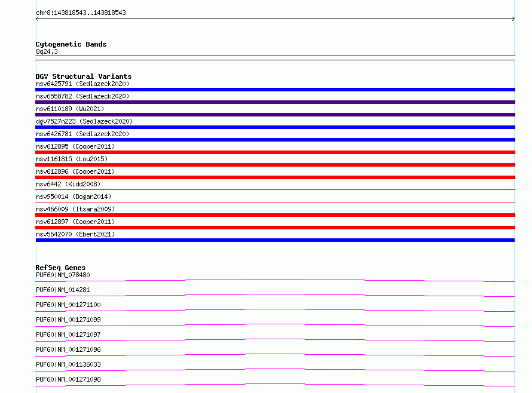Open variant nsv612895 (Cooper2011) label

[75, 146]
